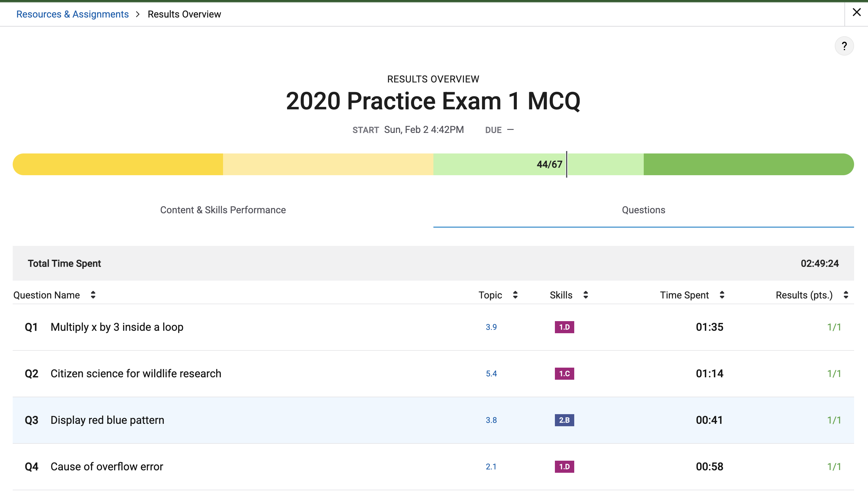Sort by Time Spent arrows
This screenshot has height=493, width=868.
coord(722,295)
